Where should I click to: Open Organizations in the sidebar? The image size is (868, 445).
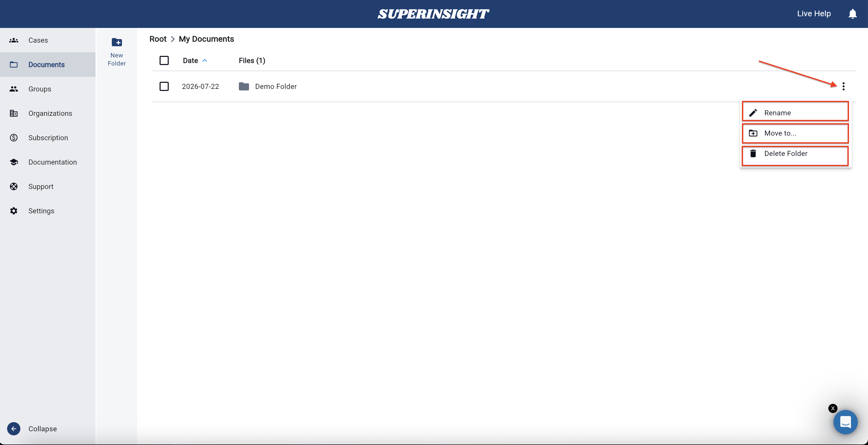pyautogui.click(x=48, y=113)
